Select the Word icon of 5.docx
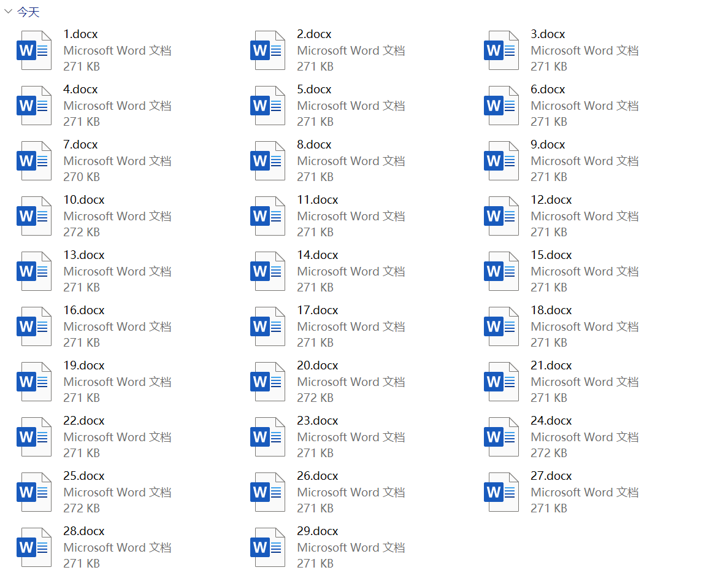 tap(267, 106)
